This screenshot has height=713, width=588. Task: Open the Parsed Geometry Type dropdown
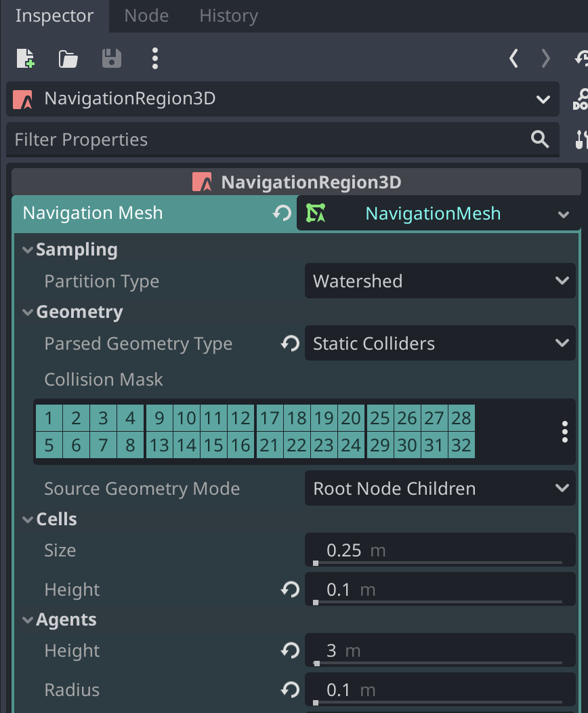(440, 343)
